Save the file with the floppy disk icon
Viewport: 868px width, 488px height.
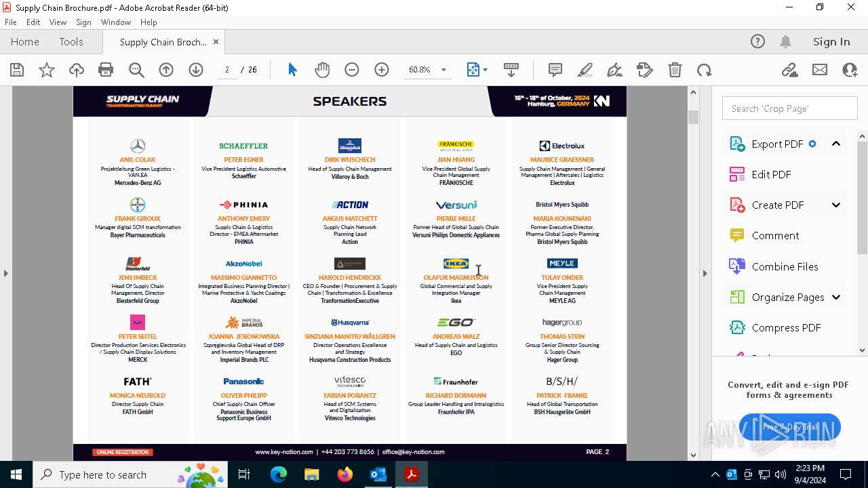click(x=17, y=70)
